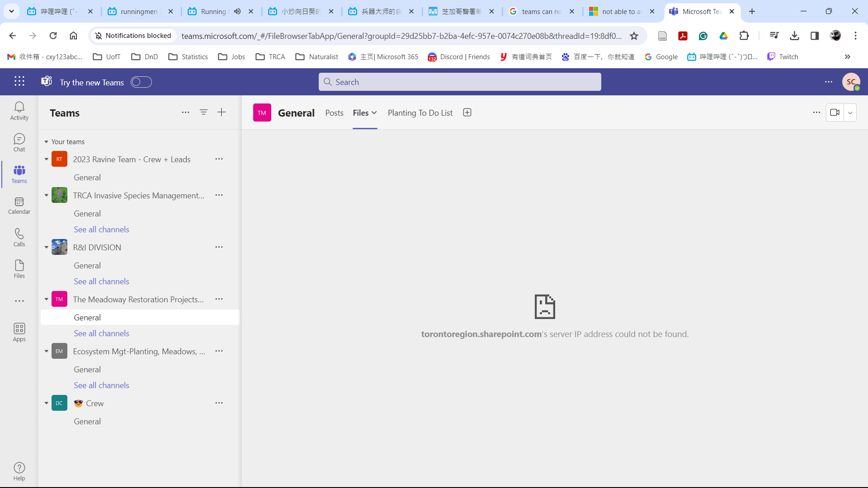See all channels under Ecosystem Mgt-Planting
Screen dimensions: 868x488
pos(101,385)
